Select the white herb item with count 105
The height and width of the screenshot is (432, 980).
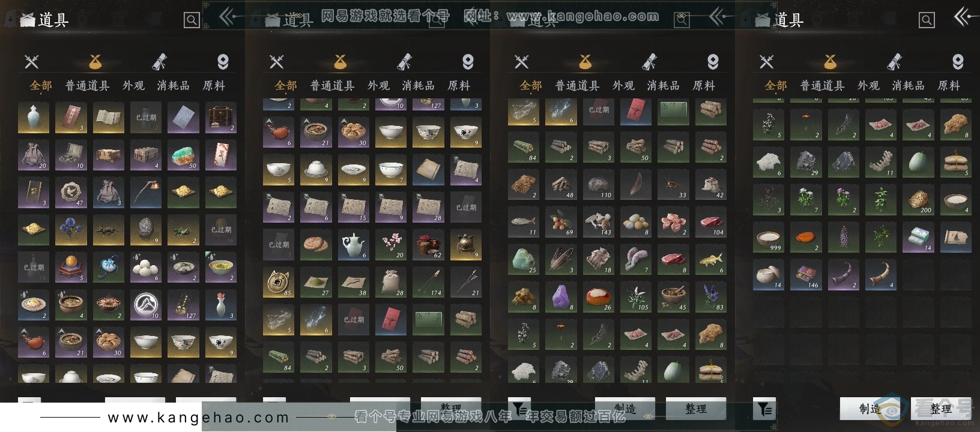tap(635, 297)
